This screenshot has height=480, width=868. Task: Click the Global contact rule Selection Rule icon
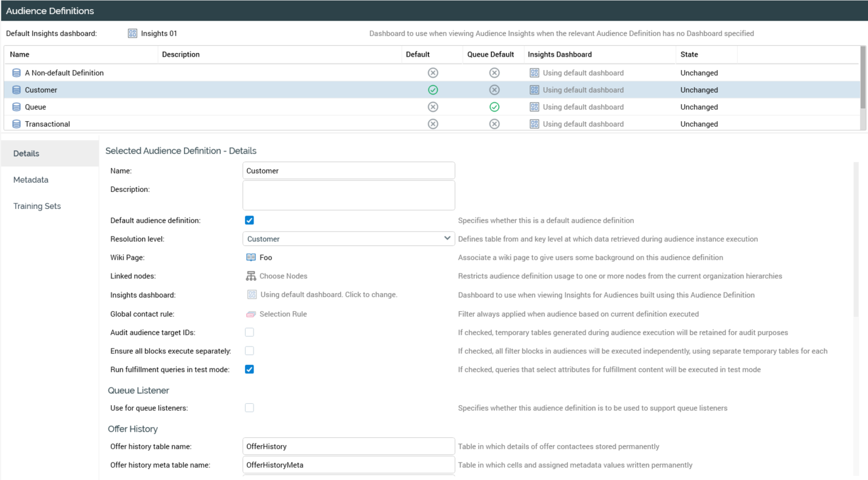point(251,314)
